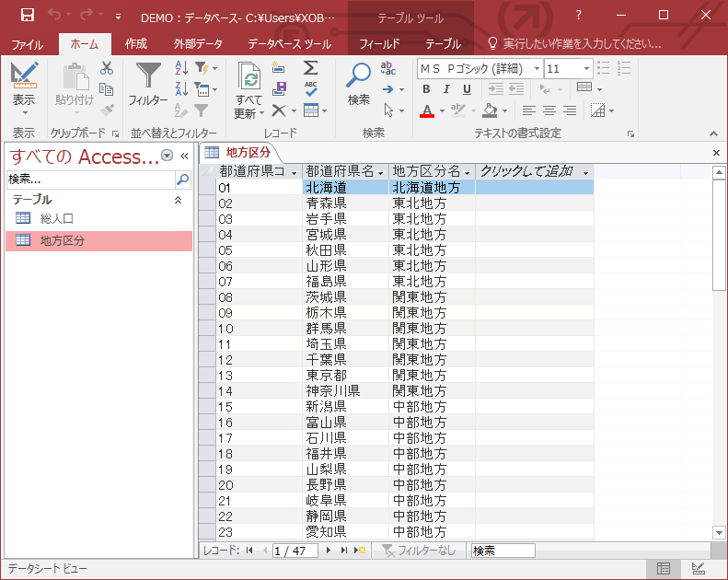Switch to テーブル ribbon tab
The image size is (728, 580).
[443, 44]
